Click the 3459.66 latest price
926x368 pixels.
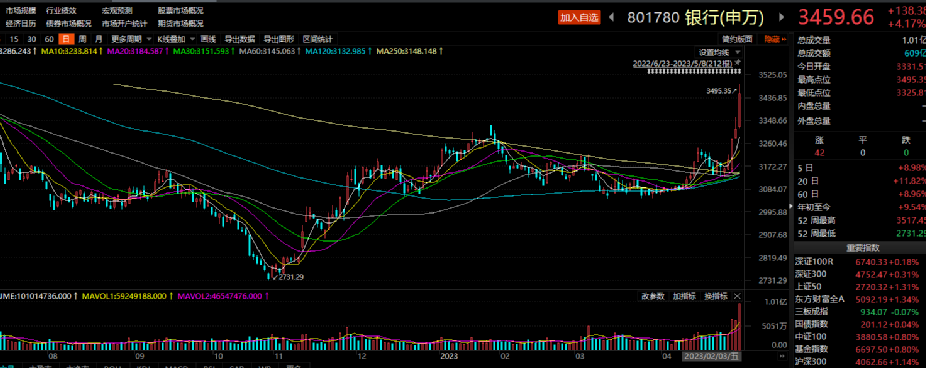[836, 18]
